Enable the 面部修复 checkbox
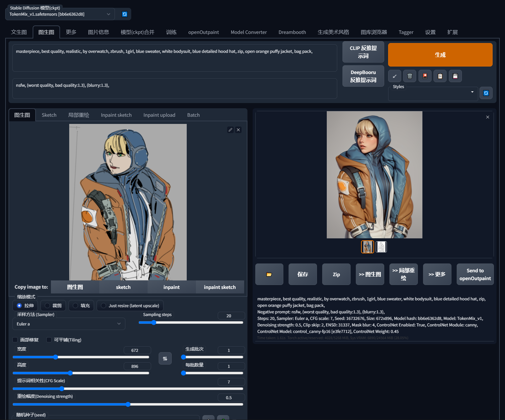This screenshot has width=505, height=420. click(15, 340)
